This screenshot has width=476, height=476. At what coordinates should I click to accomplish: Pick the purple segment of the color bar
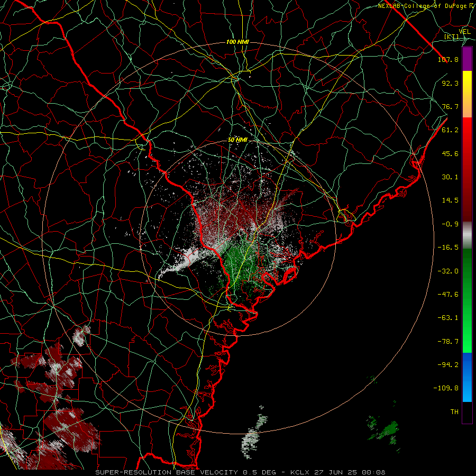pyautogui.click(x=467, y=59)
